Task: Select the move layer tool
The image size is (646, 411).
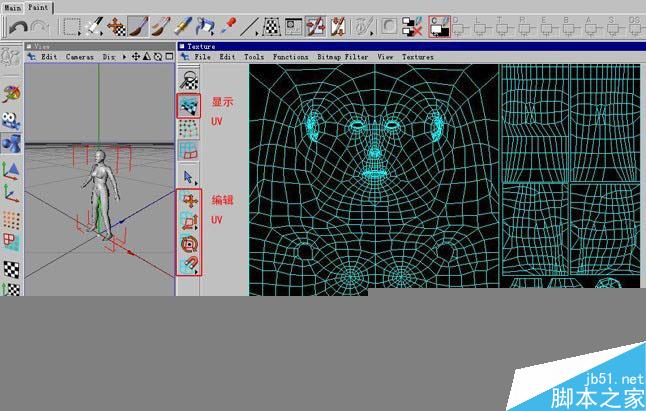Action: pyautogui.click(x=116, y=27)
